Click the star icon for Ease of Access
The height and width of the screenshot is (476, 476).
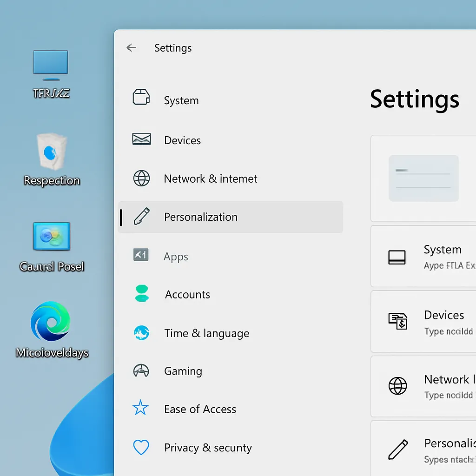pos(140,408)
